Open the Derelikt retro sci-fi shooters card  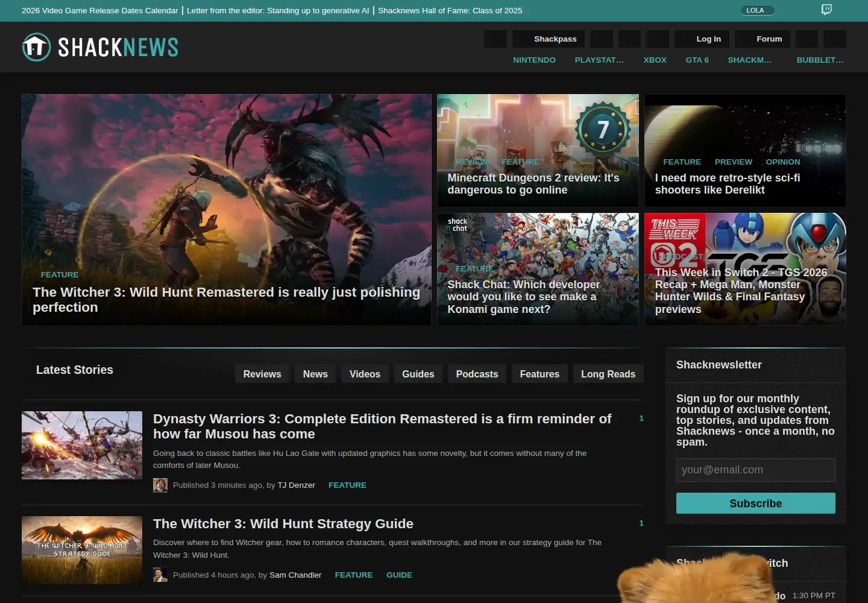745,151
